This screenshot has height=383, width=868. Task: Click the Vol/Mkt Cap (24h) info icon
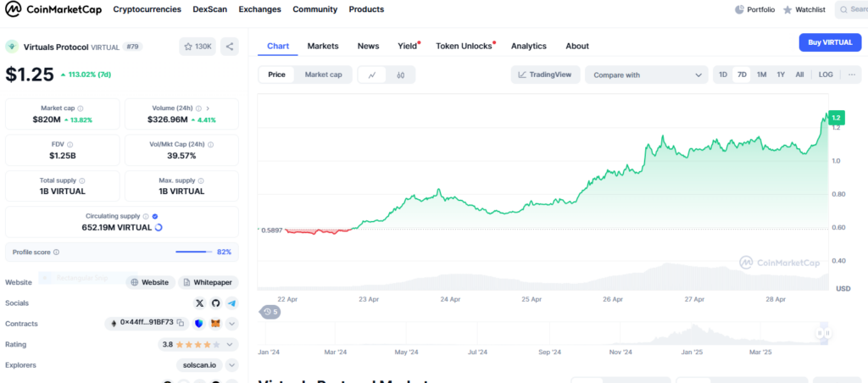coord(211,144)
